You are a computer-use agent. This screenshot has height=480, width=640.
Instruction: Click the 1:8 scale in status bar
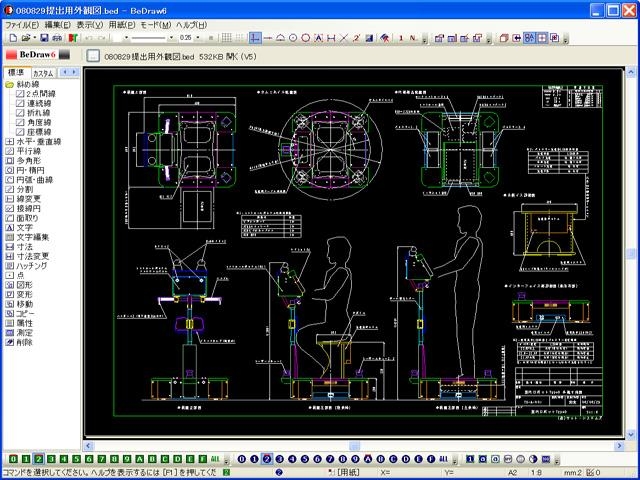(x=536, y=473)
